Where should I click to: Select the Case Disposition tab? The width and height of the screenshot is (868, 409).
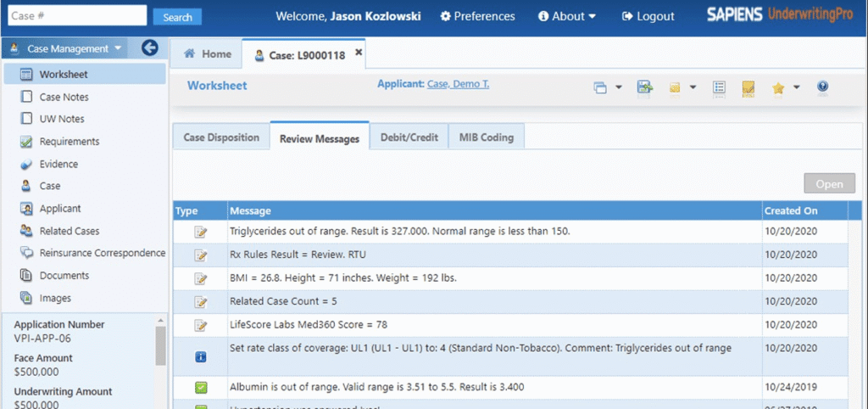pos(221,137)
